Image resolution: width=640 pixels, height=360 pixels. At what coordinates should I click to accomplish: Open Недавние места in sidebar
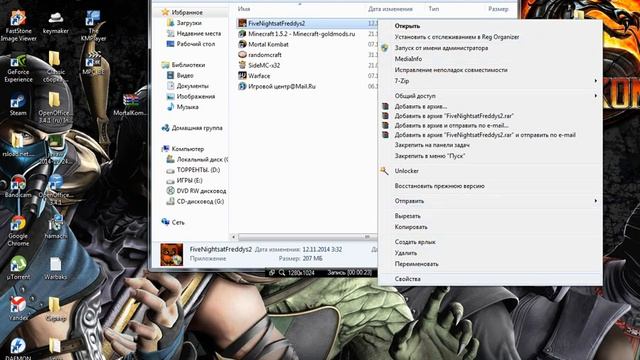tap(194, 33)
